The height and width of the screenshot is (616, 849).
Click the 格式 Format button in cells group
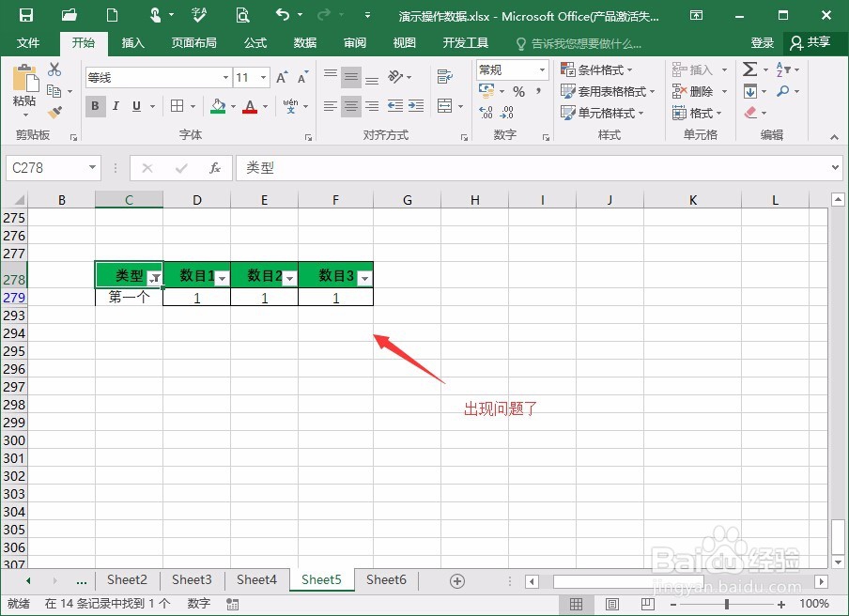coord(697,113)
